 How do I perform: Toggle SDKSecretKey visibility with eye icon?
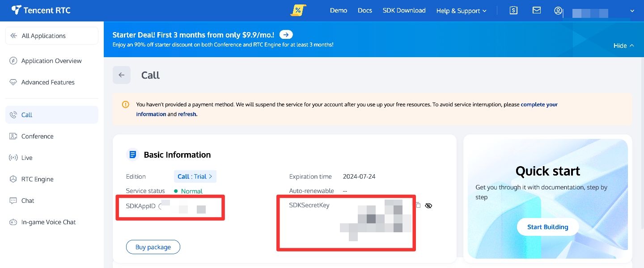click(428, 205)
